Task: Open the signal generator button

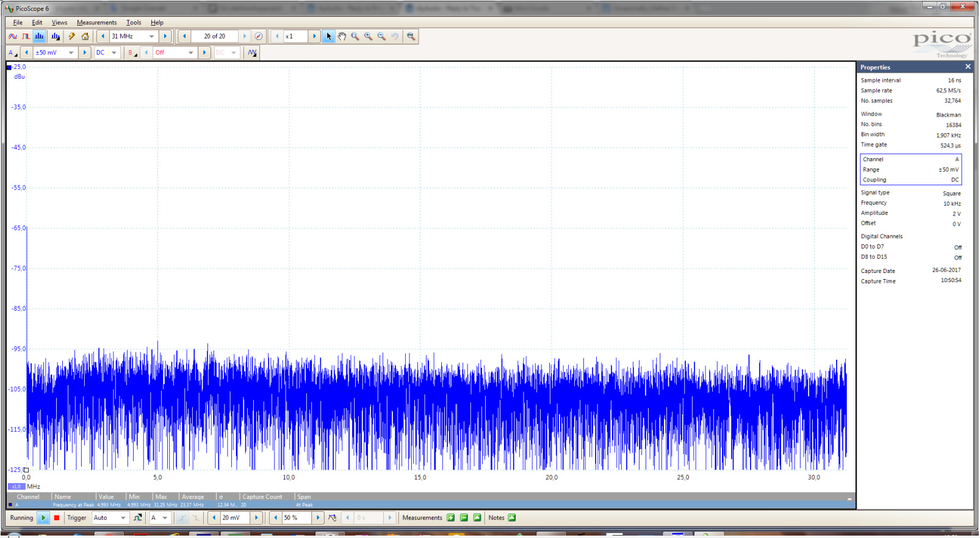Action: point(252,53)
